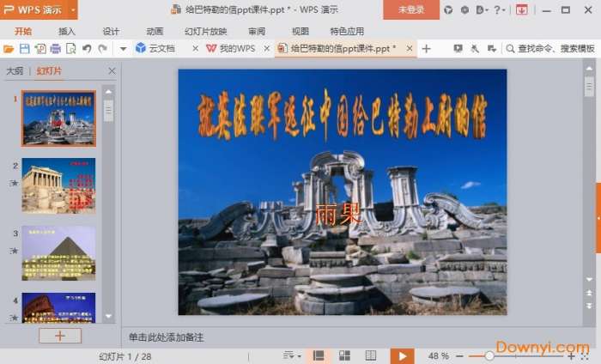This screenshot has width=601, height=364.
Task: Print the presentation with the printer icon
Action: click(56, 49)
